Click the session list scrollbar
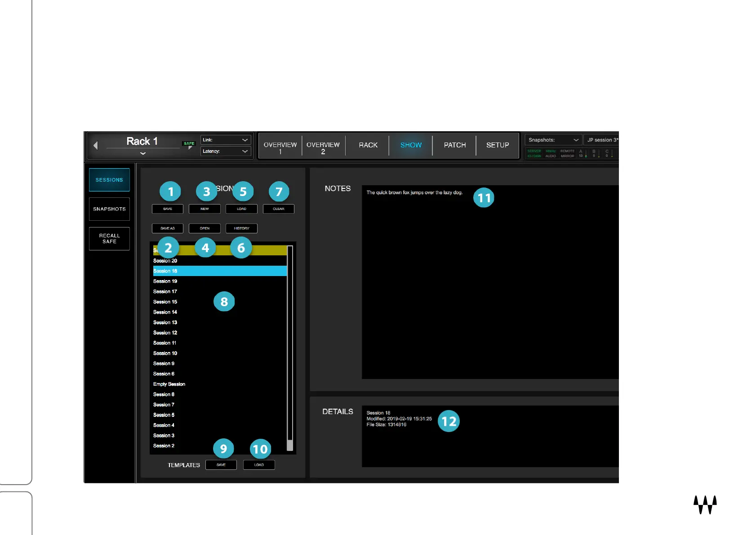This screenshot has width=756, height=535. coord(290,348)
